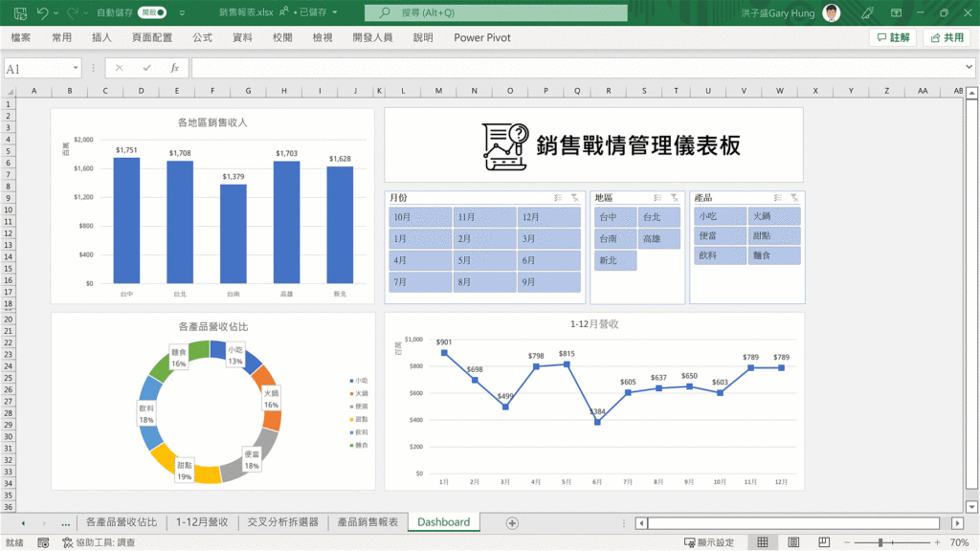
Task: Click the 交叉分析拆選器 sheet tab
Action: (x=282, y=522)
